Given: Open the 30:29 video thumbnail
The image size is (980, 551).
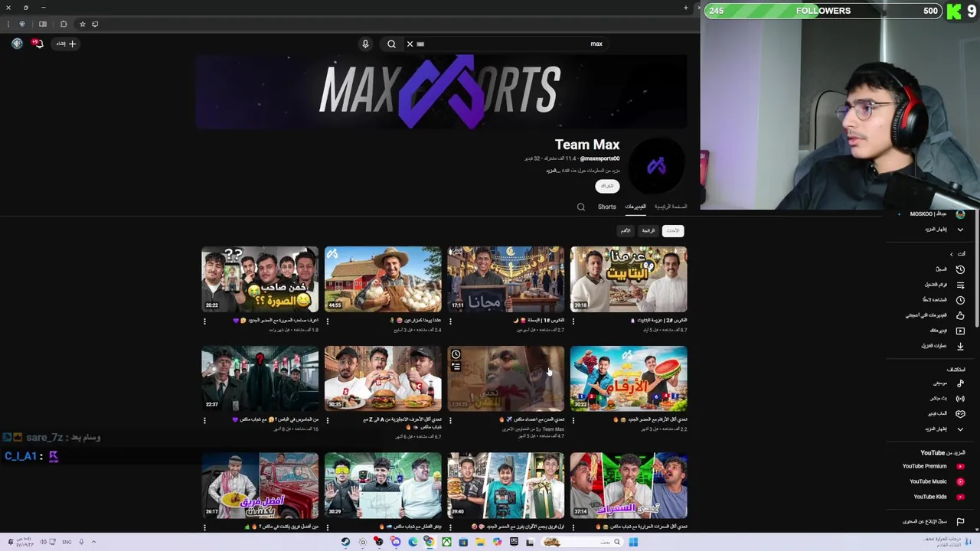Looking at the screenshot, I should click(x=383, y=486).
